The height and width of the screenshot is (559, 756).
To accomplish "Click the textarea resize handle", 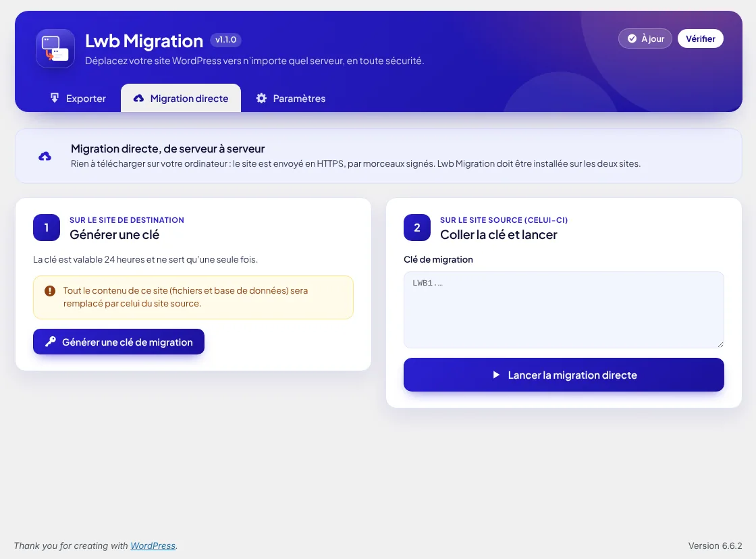I will (x=720, y=344).
